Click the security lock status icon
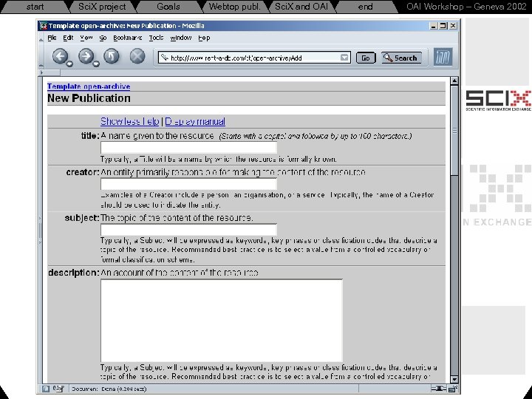 pos(453,389)
